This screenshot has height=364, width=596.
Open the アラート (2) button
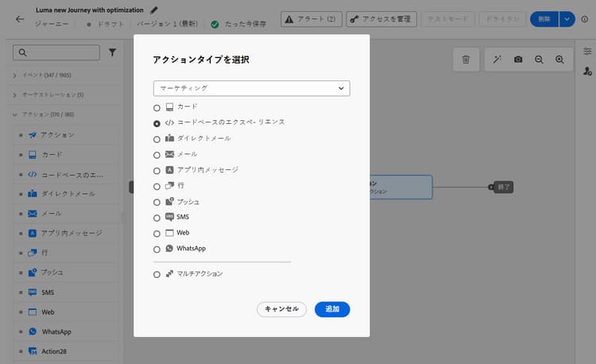312,19
